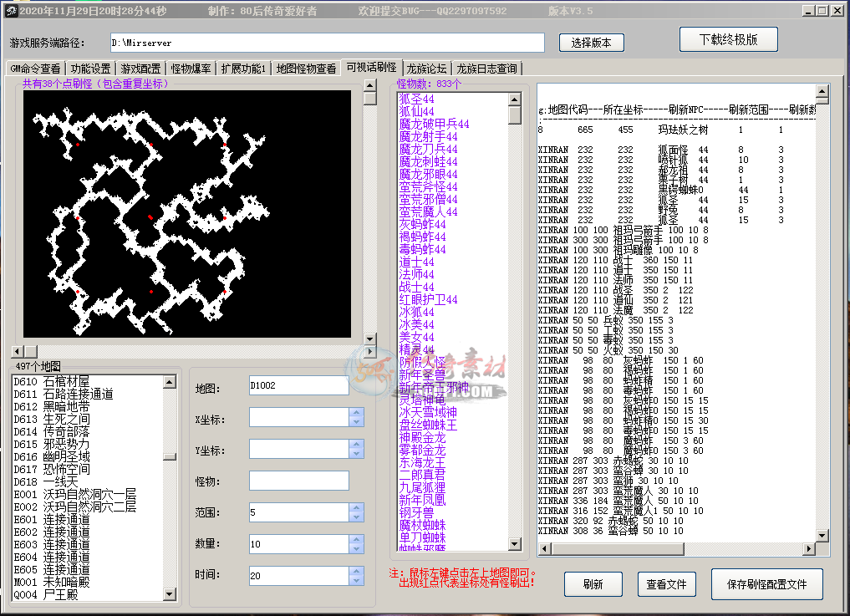Increase the 范围 value with up arrow
This screenshot has height=616, width=850.
tap(356, 507)
